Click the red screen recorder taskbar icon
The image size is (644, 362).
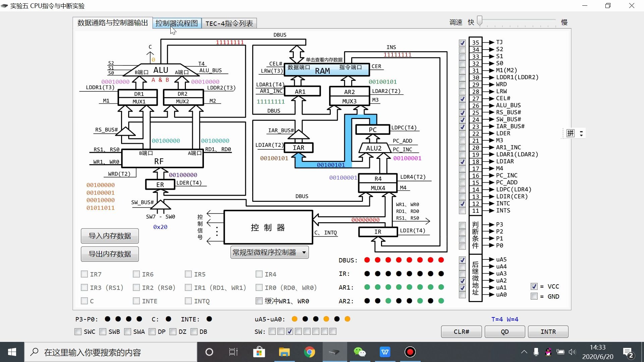[x=410, y=352]
